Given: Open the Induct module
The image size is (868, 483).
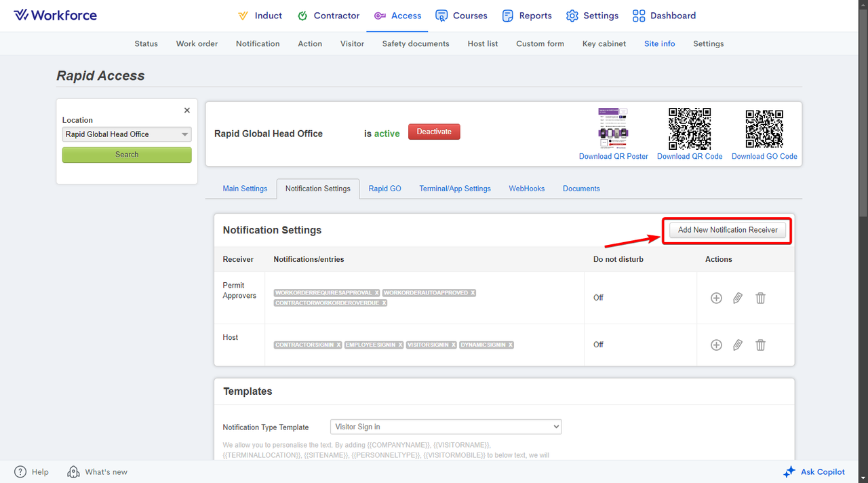Looking at the screenshot, I should coord(260,16).
